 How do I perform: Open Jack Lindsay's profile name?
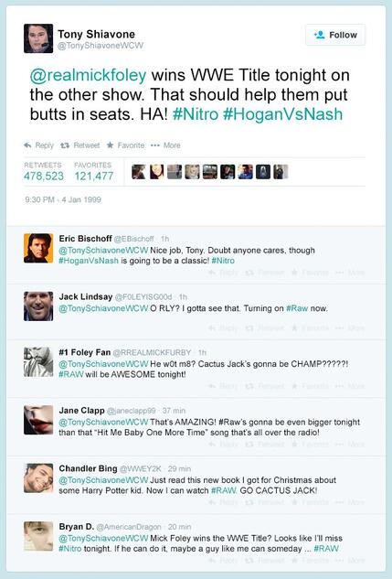point(86,297)
